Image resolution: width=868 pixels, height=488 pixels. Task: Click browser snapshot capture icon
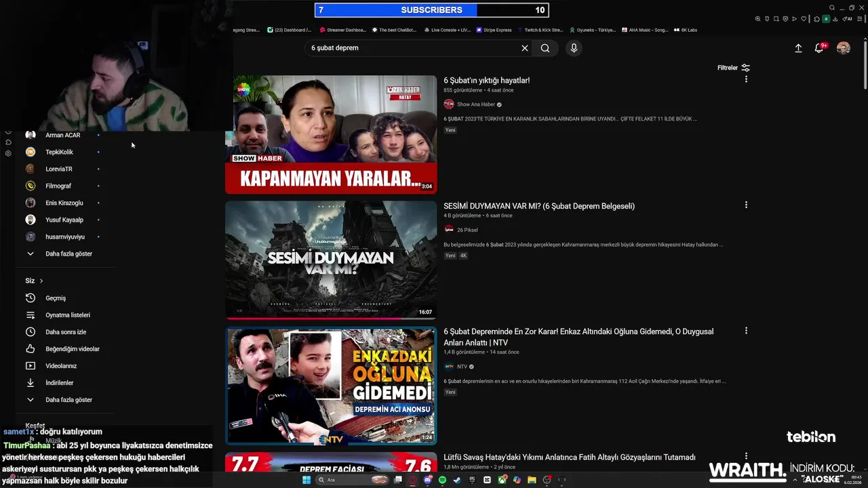[776, 19]
